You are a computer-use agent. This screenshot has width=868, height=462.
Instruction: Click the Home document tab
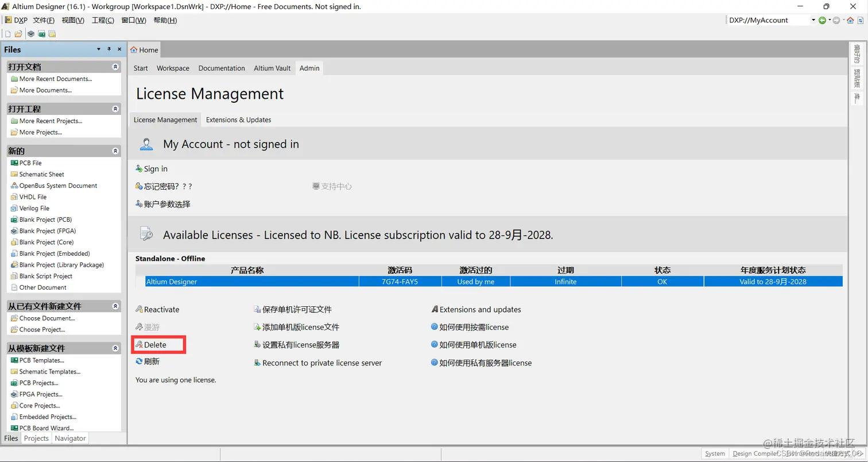(144, 50)
